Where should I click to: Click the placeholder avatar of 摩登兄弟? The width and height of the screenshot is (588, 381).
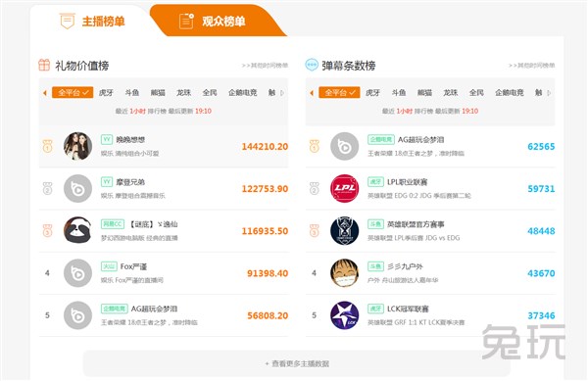pyautogui.click(x=77, y=188)
